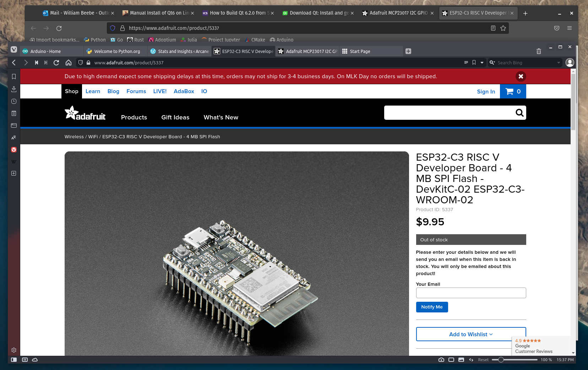Expand the address bar history dropdown
588x370 pixels.
pos(482,63)
